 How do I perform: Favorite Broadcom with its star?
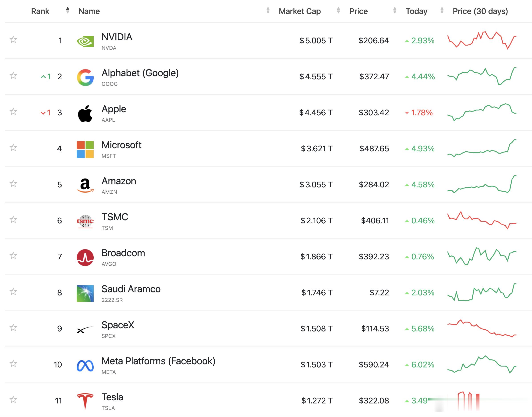(13, 256)
